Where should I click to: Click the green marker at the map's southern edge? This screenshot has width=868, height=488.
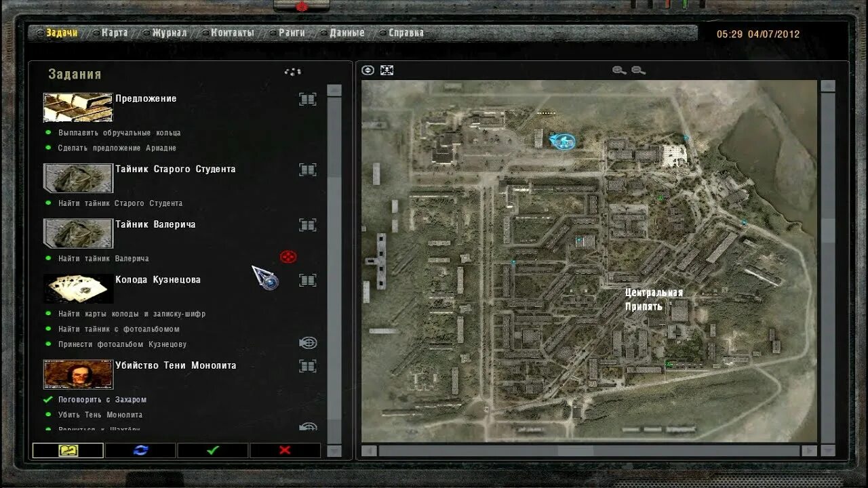(x=668, y=365)
